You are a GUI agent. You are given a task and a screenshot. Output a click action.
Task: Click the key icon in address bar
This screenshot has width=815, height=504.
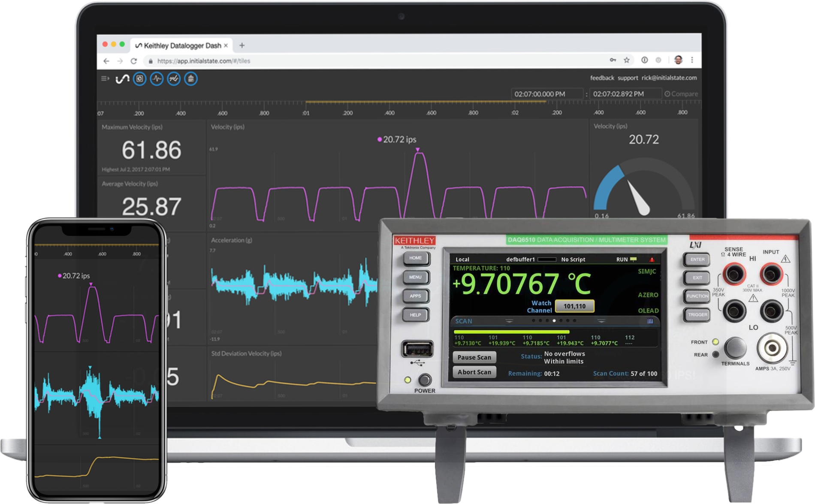tap(613, 60)
